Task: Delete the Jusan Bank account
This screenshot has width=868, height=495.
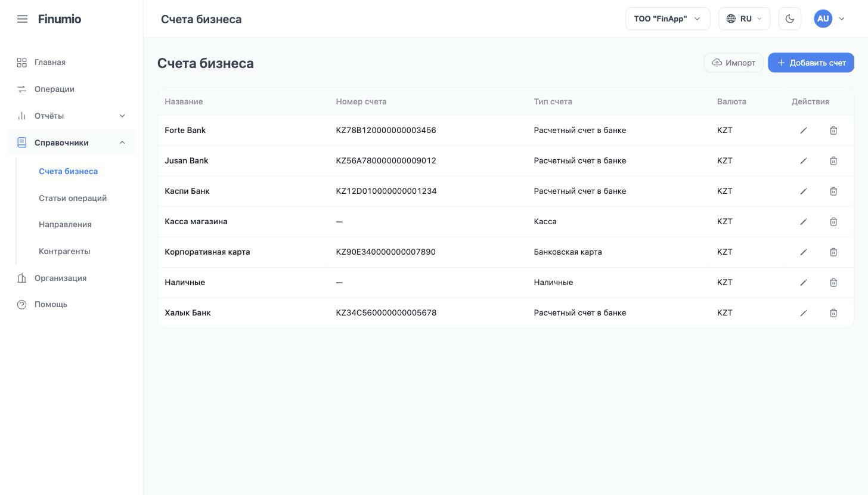Action: tap(833, 161)
